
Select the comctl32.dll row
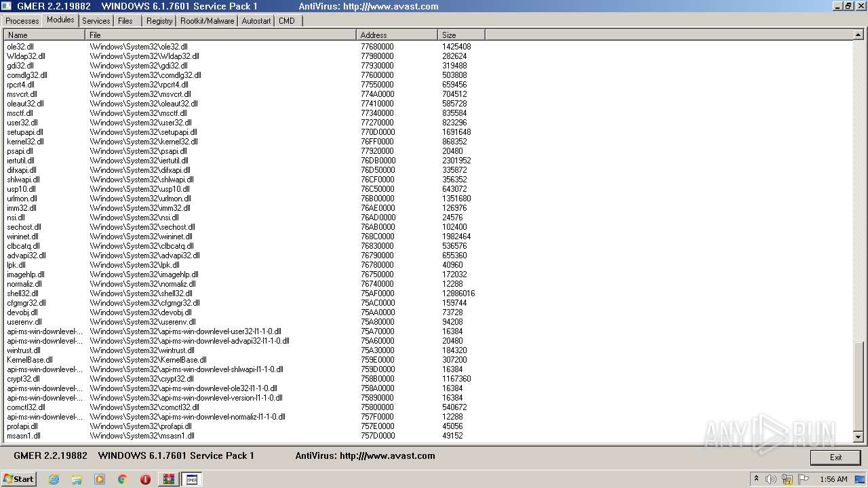point(427,407)
